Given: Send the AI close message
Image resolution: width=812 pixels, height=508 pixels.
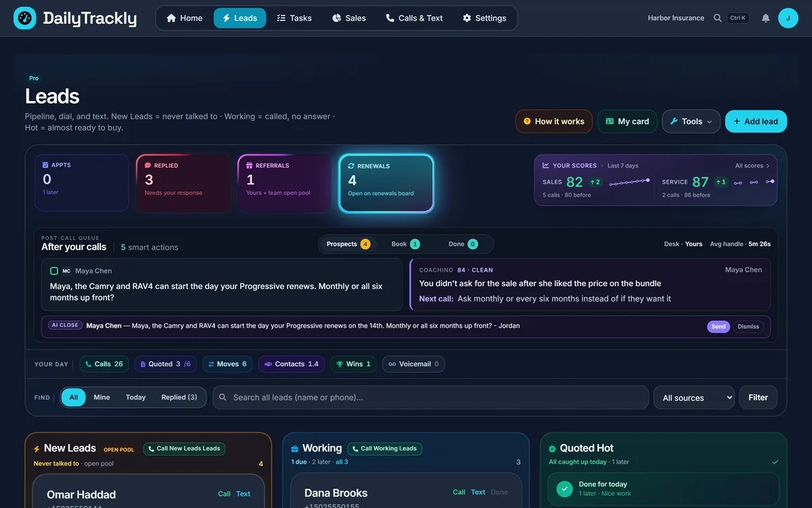Looking at the screenshot, I should point(718,326).
